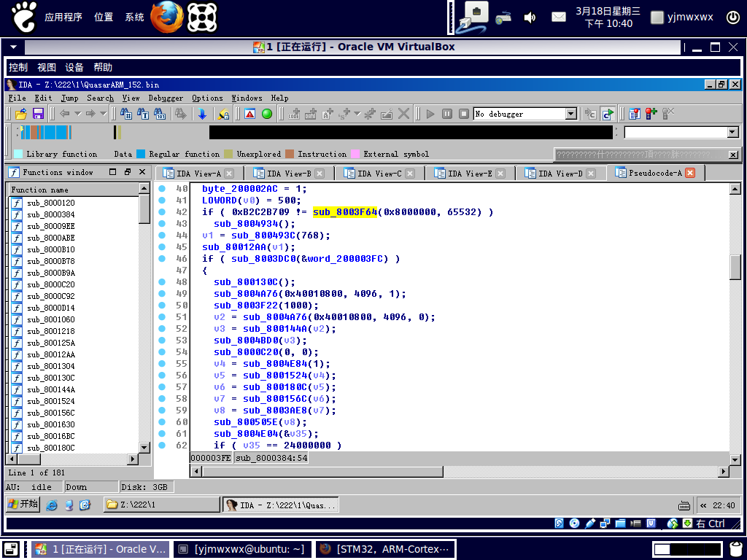Click sub_8004934 call on line 43

click(246, 224)
